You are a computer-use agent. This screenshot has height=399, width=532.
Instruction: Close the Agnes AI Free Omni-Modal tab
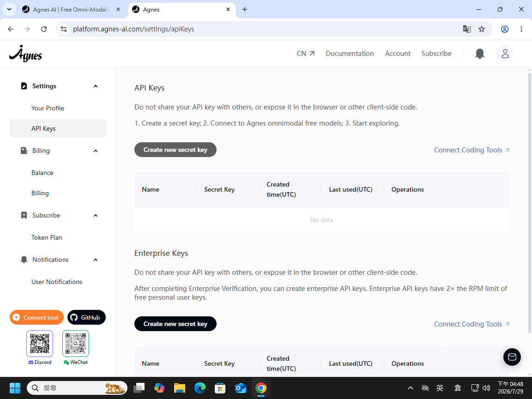point(118,9)
